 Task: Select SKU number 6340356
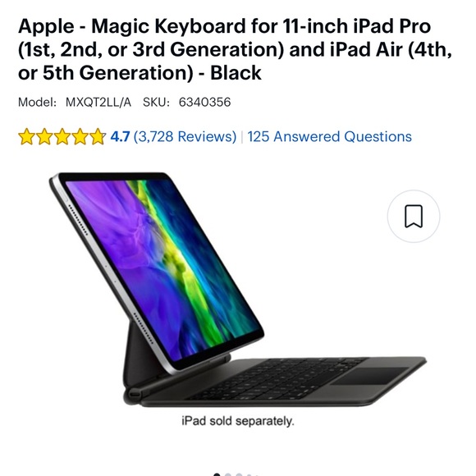tap(204, 103)
